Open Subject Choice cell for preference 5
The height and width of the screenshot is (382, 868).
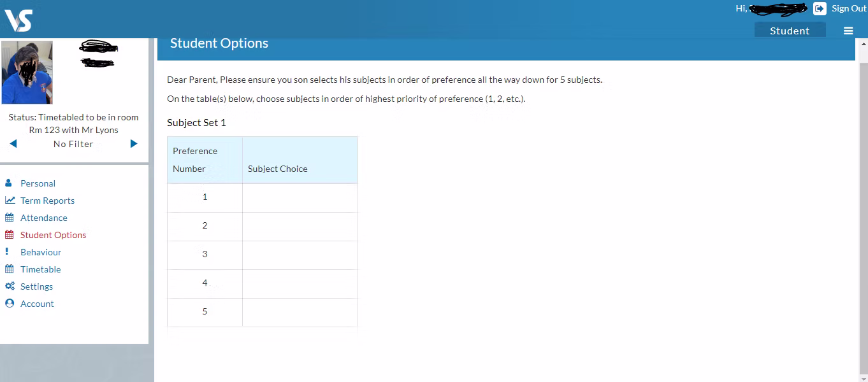point(300,312)
